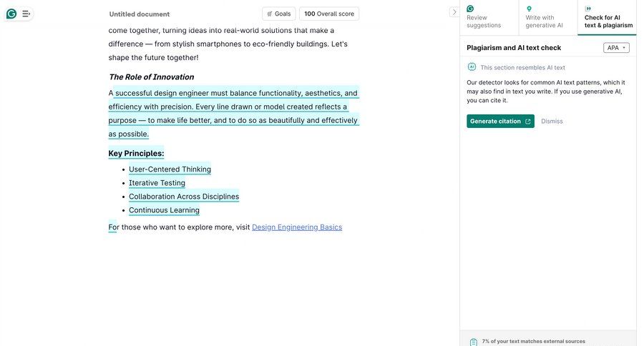Click the lightbulb icon for generative AI
This screenshot has height=346, width=644.
(x=529, y=9)
